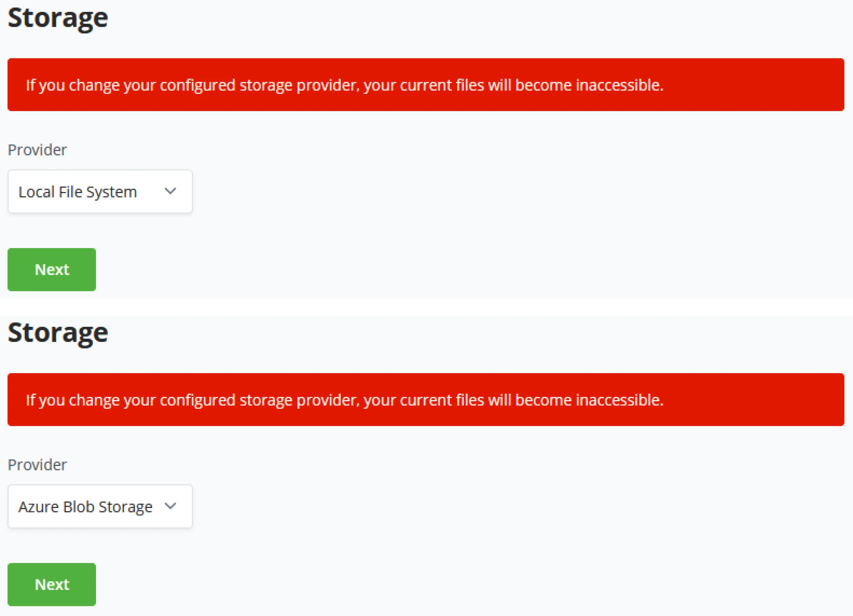Click the Storage heading of the Local File System form
The height and width of the screenshot is (616, 853).
58,18
